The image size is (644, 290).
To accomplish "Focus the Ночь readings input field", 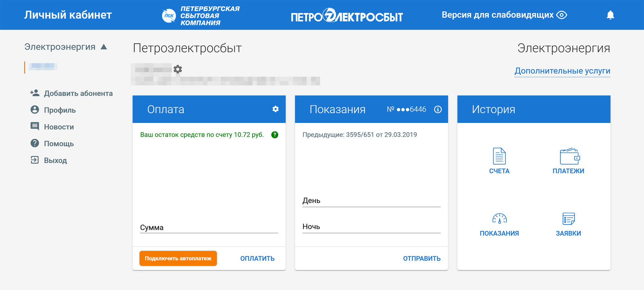I will 371,227.
